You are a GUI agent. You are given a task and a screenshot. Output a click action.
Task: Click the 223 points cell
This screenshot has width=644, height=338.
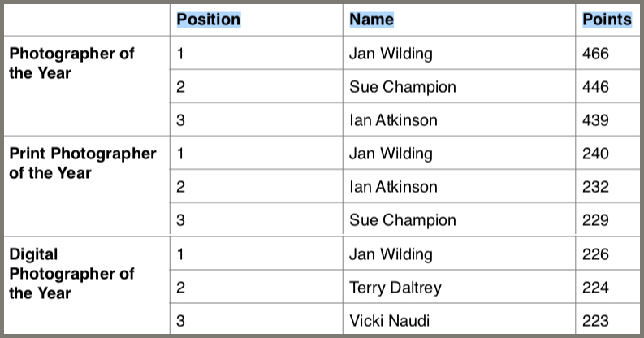click(595, 320)
